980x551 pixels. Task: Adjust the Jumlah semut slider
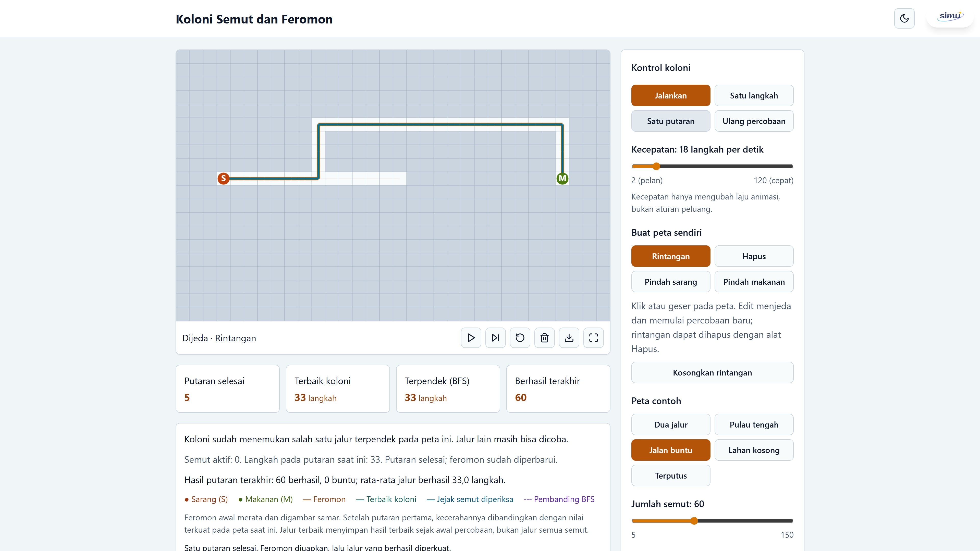point(712,521)
